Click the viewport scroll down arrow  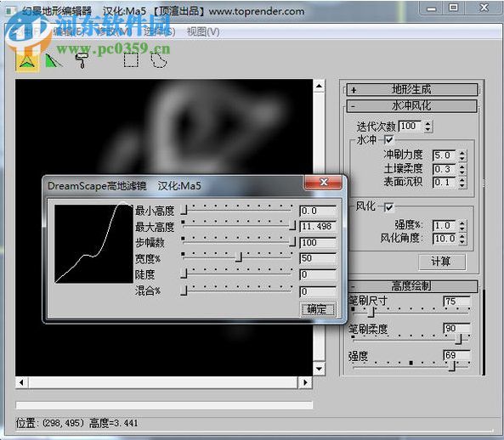click(319, 369)
